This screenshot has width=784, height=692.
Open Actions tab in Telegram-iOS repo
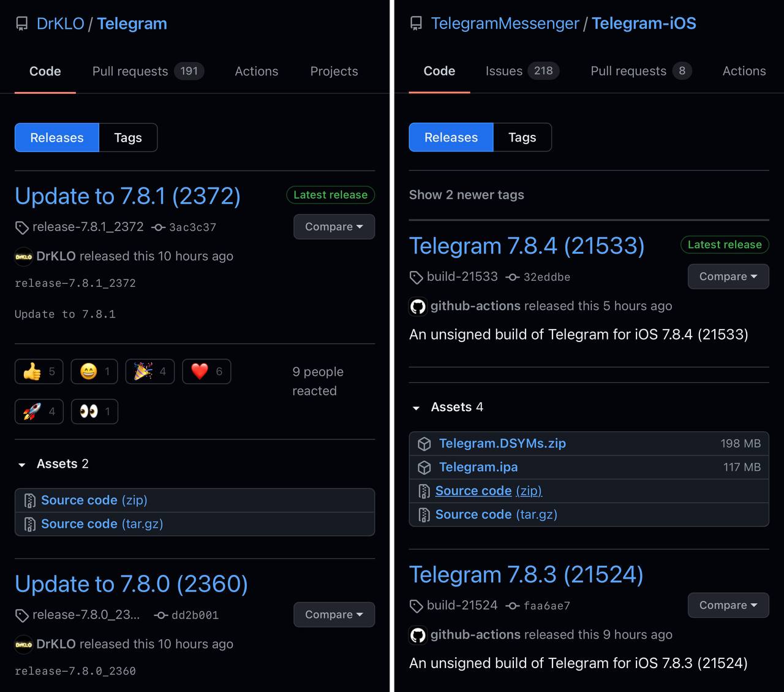coord(744,71)
